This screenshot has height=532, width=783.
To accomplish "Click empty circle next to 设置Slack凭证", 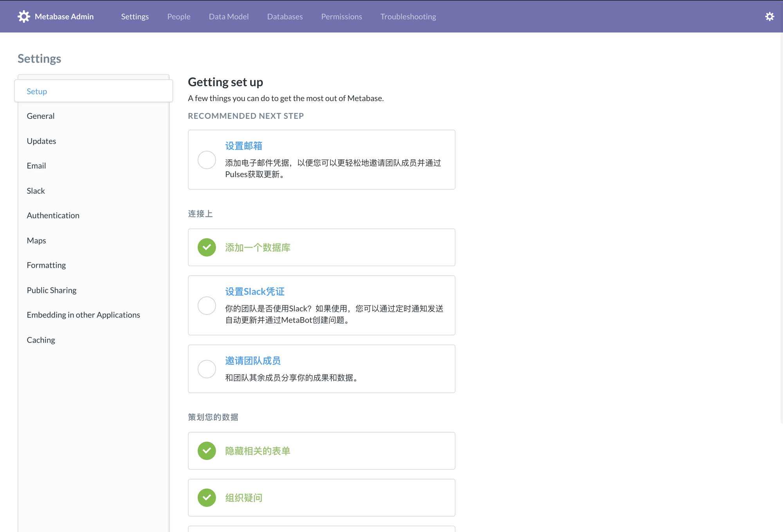I will pyautogui.click(x=207, y=306).
